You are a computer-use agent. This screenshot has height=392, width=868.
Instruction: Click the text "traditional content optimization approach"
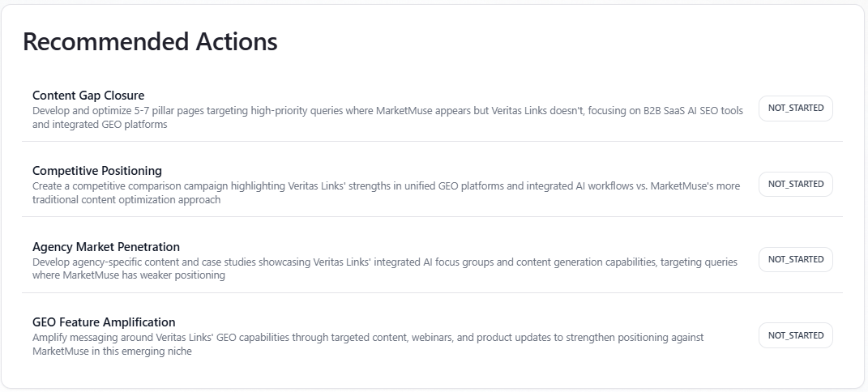[x=126, y=200]
